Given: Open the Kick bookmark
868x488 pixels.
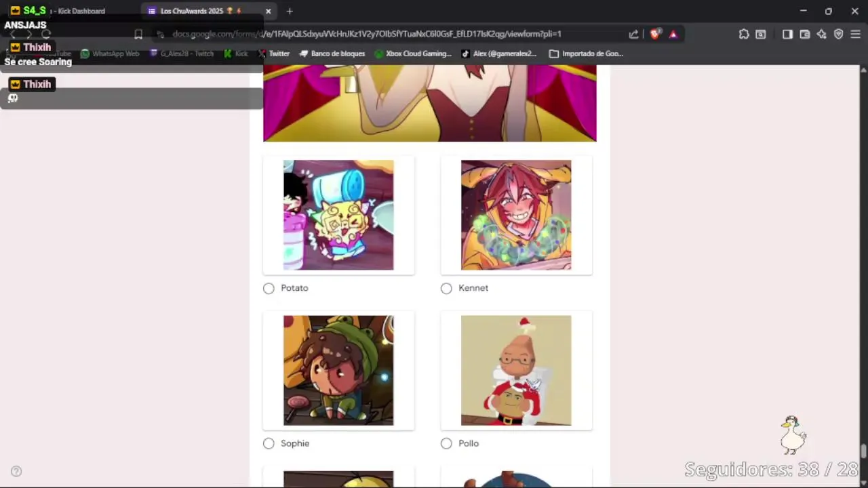Looking at the screenshot, I should [236, 54].
